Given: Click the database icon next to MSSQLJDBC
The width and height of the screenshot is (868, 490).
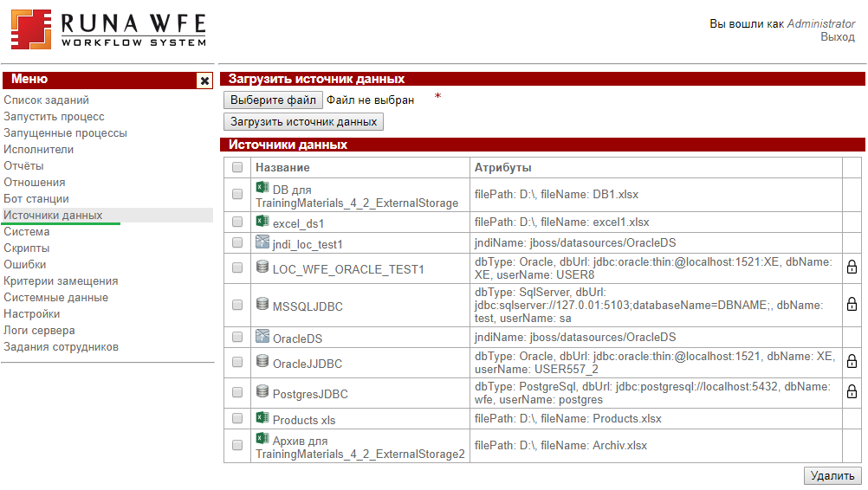Looking at the screenshot, I should [x=262, y=304].
